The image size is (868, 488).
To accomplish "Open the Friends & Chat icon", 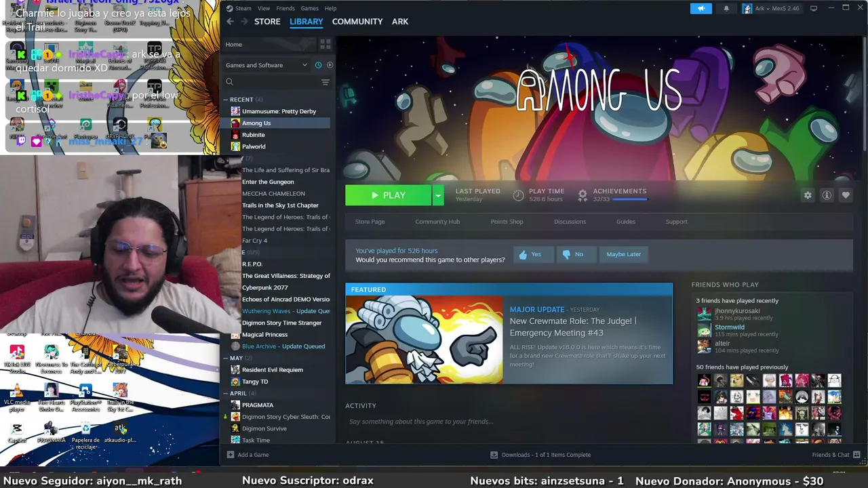I will pyautogui.click(x=856, y=455).
